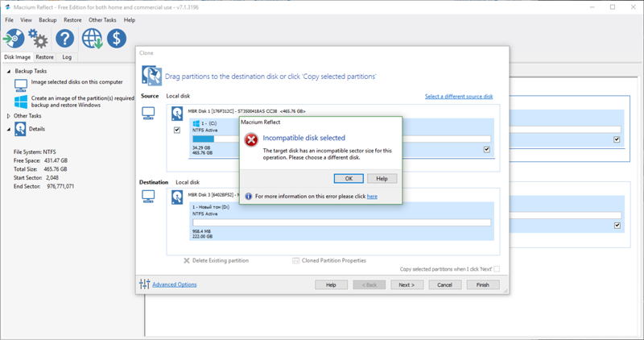
Task: Click Delete Existing partition
Action: click(216, 261)
